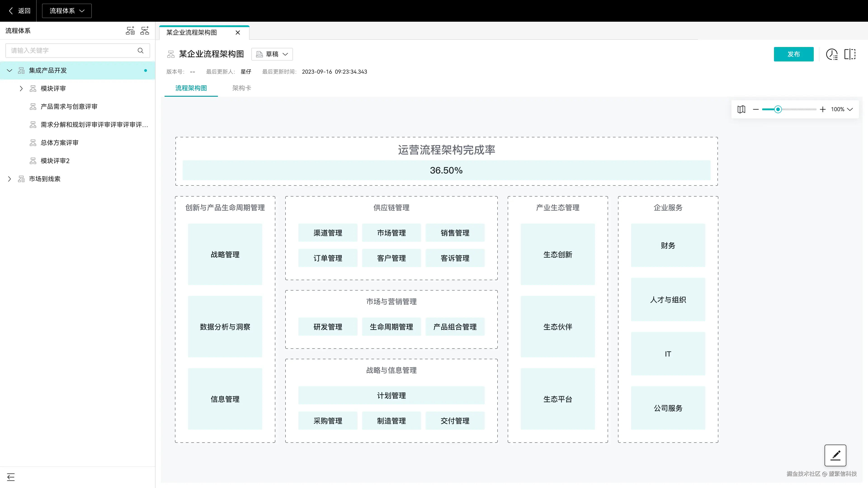Click the zoom slider handle
Screen dimensions: 868x488
click(x=778, y=109)
